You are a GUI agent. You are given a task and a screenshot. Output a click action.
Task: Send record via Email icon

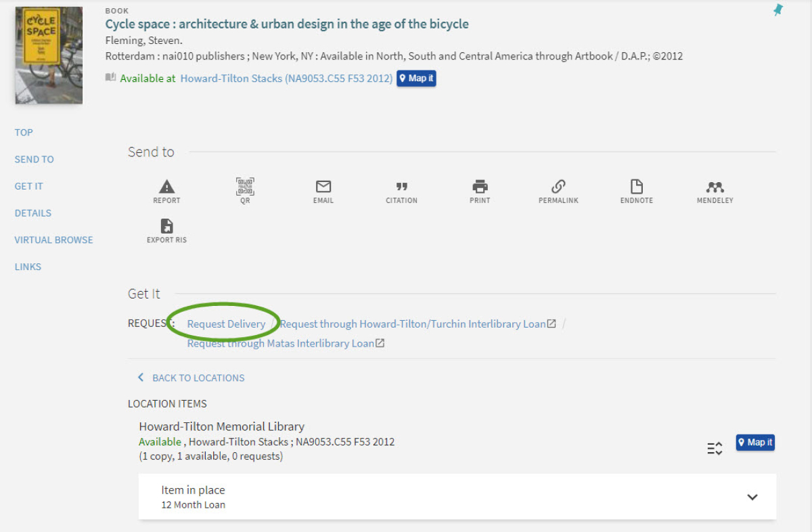pyautogui.click(x=323, y=187)
